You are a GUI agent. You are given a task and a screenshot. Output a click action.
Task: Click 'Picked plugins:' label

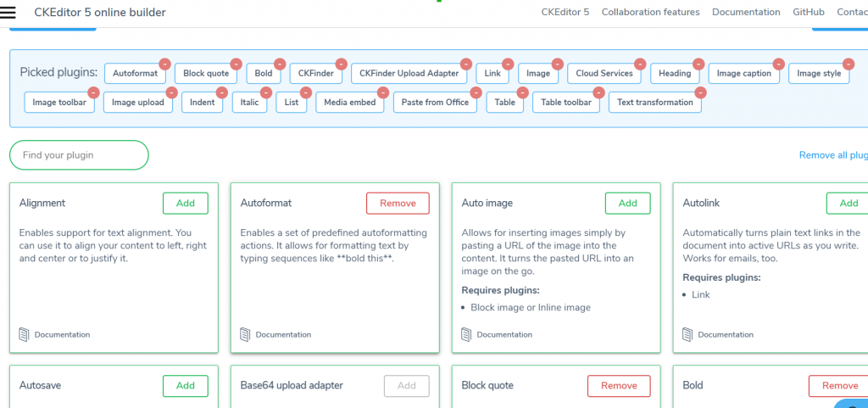click(58, 72)
